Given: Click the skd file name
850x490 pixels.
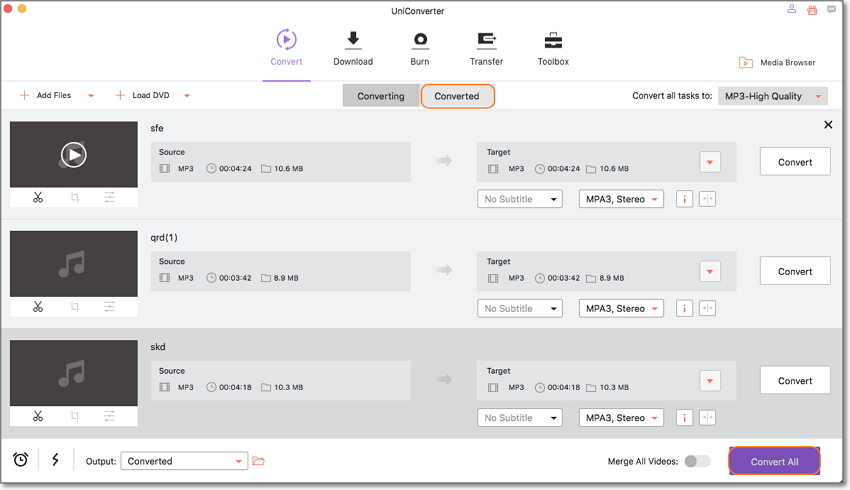Looking at the screenshot, I should 158,347.
